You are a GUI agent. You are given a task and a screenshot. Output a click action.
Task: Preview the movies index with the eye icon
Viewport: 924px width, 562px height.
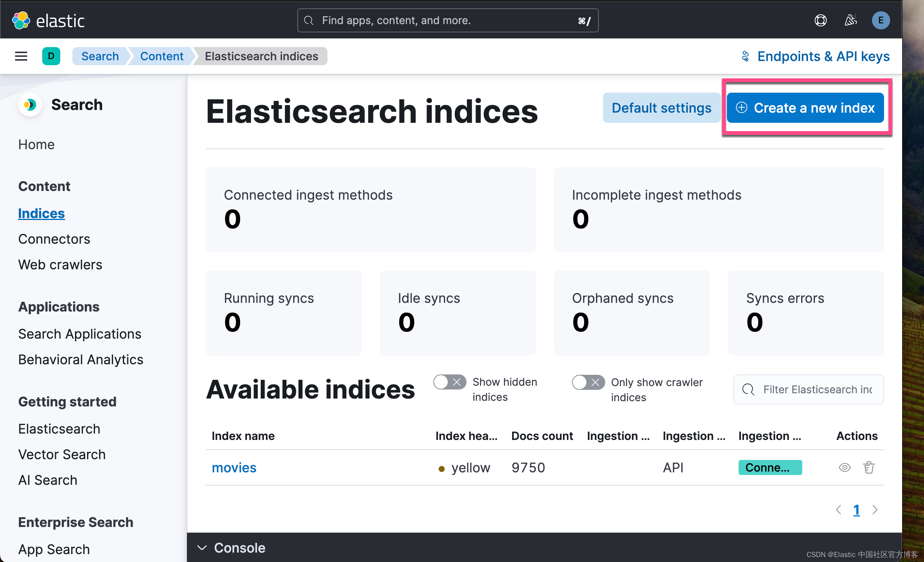point(845,467)
